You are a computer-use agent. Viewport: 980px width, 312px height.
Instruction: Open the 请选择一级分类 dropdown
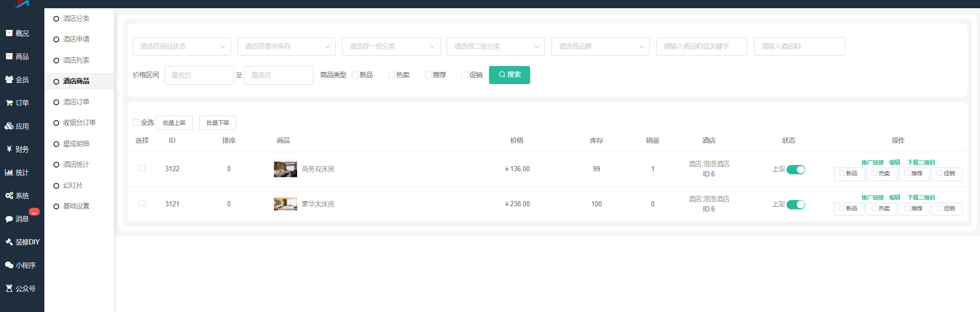(391, 46)
